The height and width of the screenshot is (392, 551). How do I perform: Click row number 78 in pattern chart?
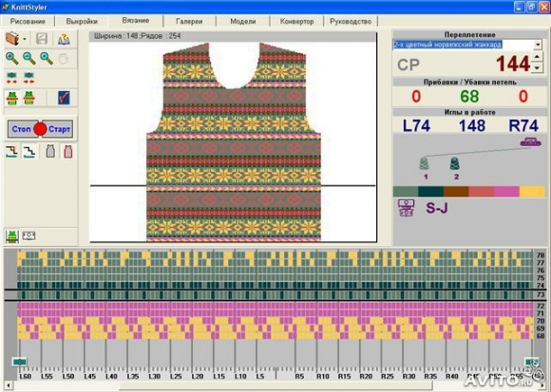coord(541,255)
